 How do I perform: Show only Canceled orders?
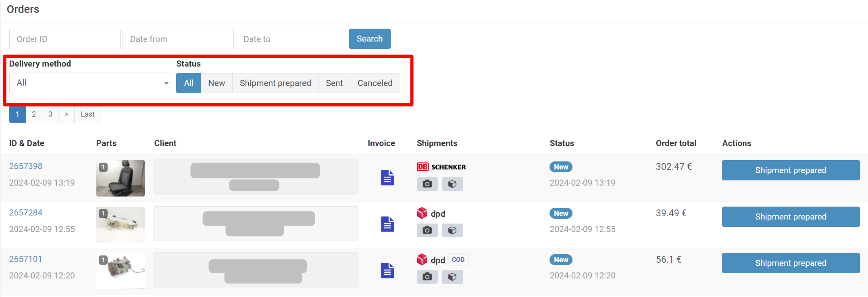(375, 83)
